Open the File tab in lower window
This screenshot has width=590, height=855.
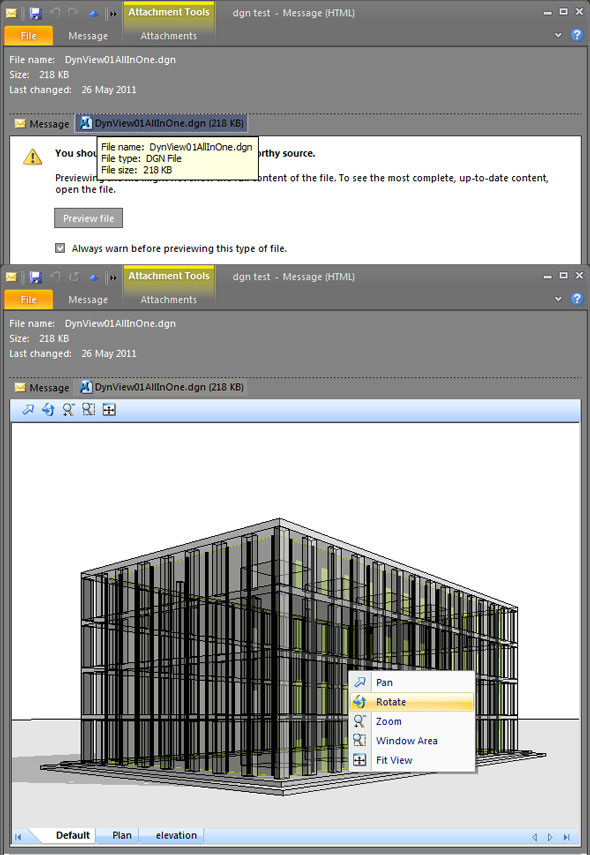[28, 299]
